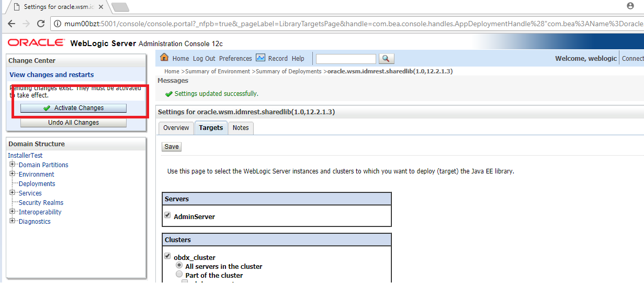Click the Home house icon
The image size is (644, 283).
(164, 58)
